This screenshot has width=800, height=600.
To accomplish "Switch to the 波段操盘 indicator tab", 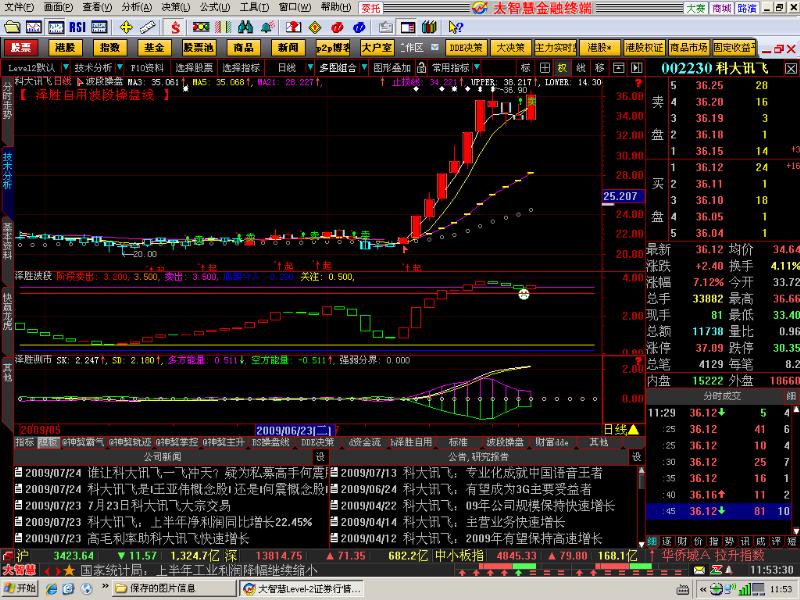I will (505, 442).
